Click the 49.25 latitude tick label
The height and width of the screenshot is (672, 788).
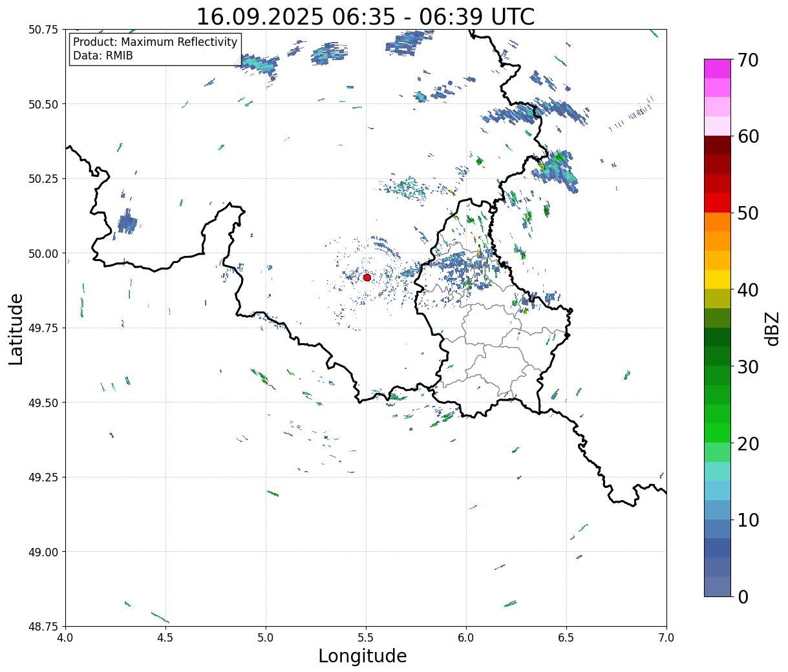click(43, 478)
